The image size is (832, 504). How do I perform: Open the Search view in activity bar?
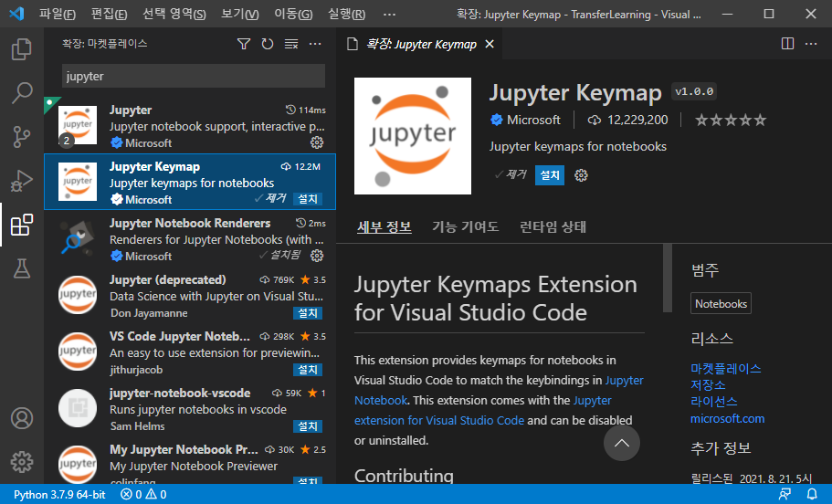point(22,93)
